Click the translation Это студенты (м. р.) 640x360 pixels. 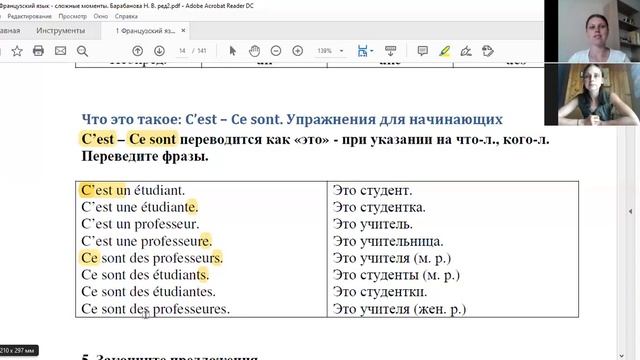pos(396,275)
